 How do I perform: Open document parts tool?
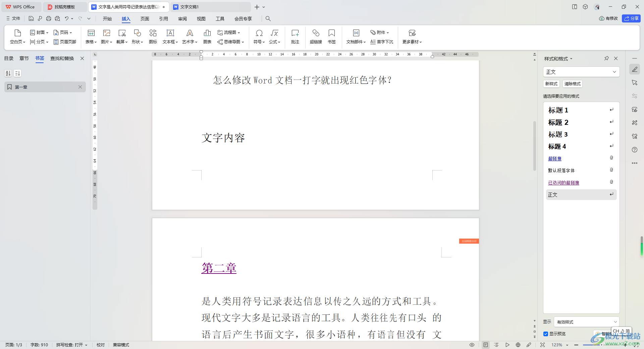point(356,37)
